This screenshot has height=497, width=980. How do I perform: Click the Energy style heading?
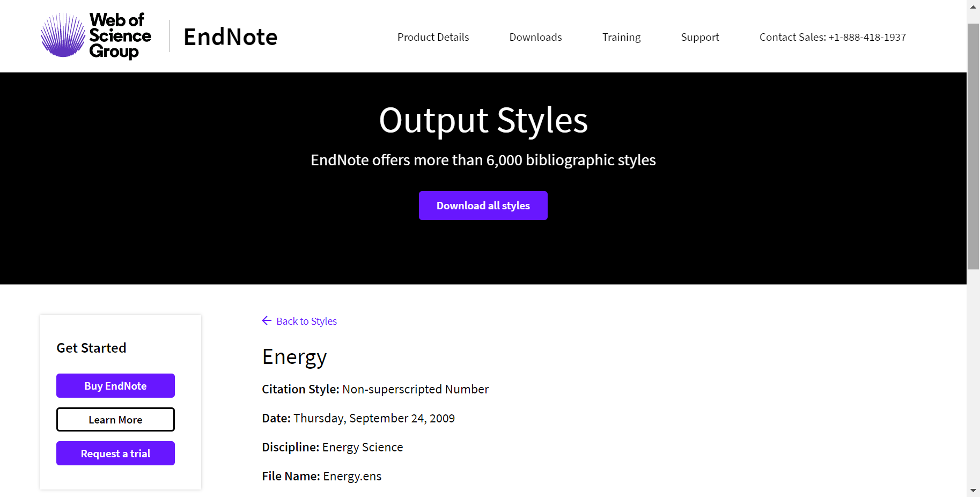(294, 356)
